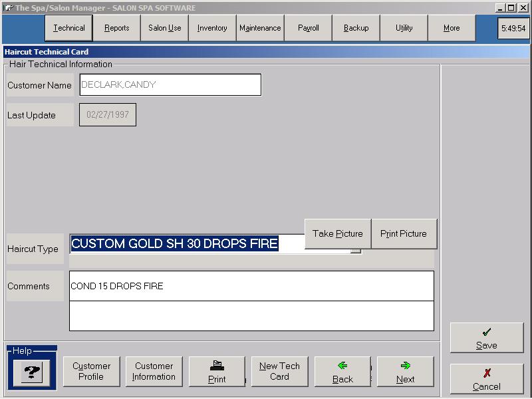Image resolution: width=532 pixels, height=399 pixels.
Task: Open the Payroll menu
Action: (x=308, y=29)
